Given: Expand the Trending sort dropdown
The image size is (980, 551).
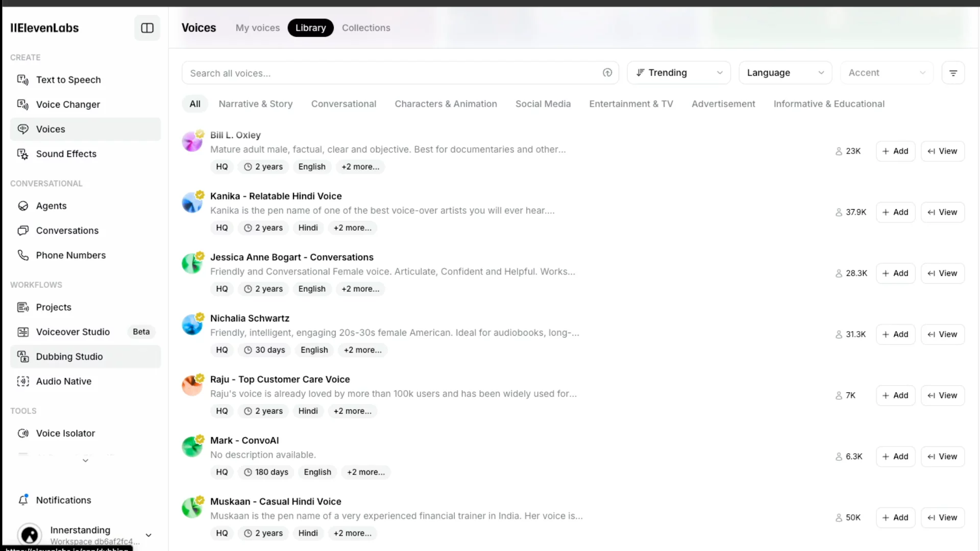Looking at the screenshot, I should click(678, 73).
